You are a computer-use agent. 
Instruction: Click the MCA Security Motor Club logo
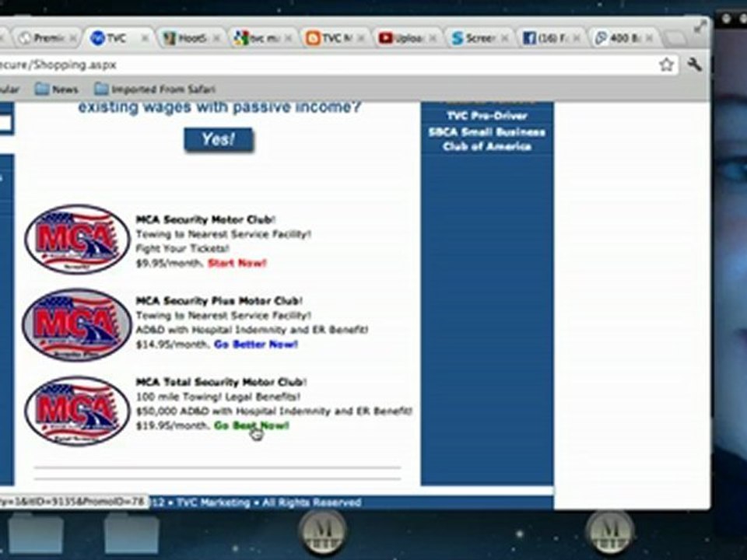click(77, 239)
